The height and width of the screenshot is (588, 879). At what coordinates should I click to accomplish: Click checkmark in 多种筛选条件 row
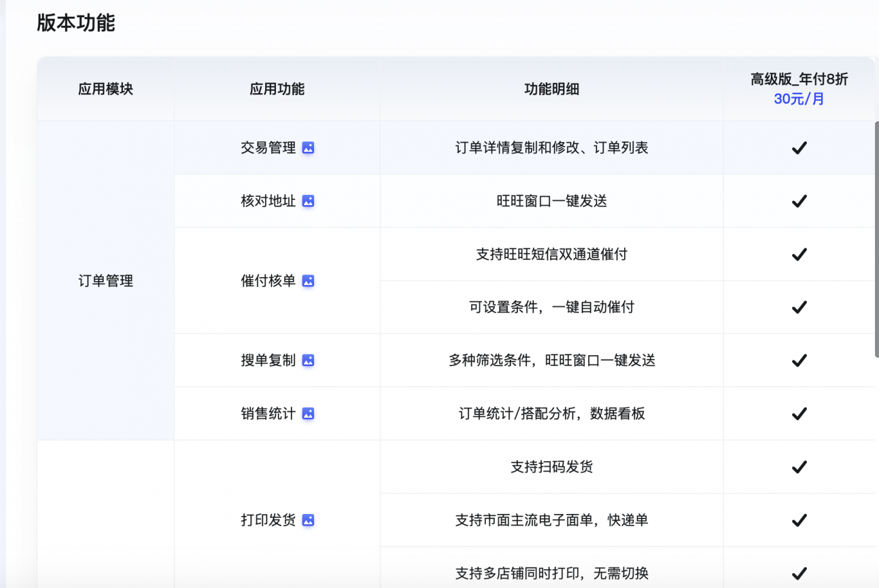click(x=799, y=360)
